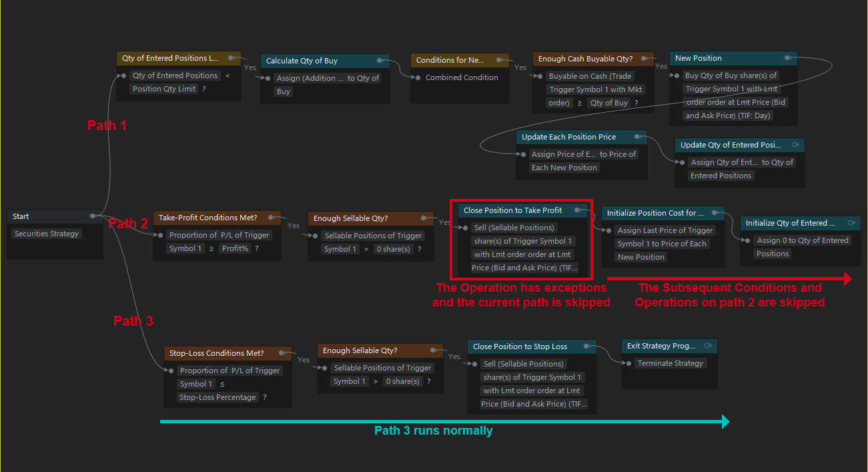Select the Enough Cash Buyable Qty? header

tap(594, 59)
